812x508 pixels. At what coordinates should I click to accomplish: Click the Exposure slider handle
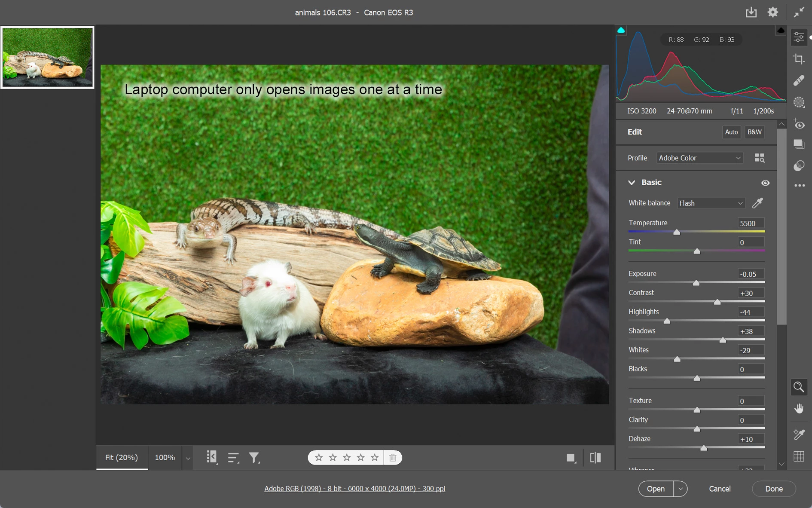[696, 283]
